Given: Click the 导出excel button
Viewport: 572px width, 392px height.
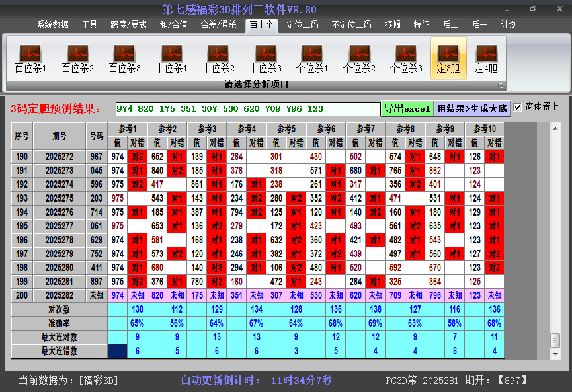Looking at the screenshot, I should [x=407, y=108].
